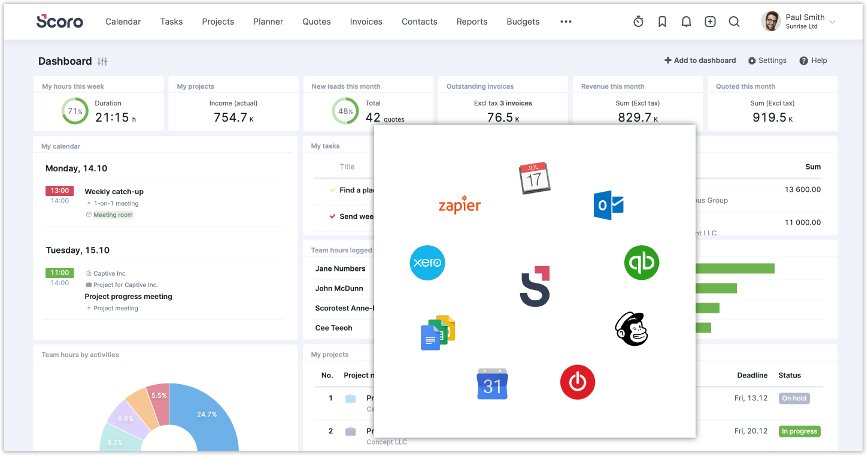Select the red Toggl power icon
The width and height of the screenshot is (868, 456).
tap(578, 382)
